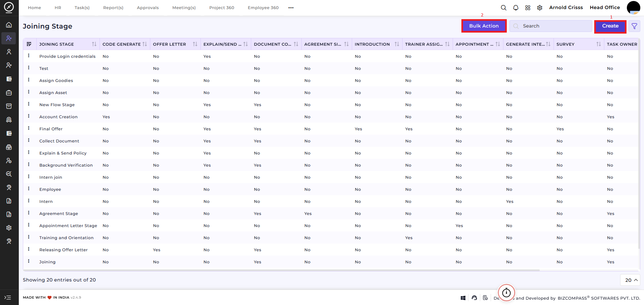Click the Arnold Crisss user name
The image size is (644, 305).
click(x=566, y=7)
